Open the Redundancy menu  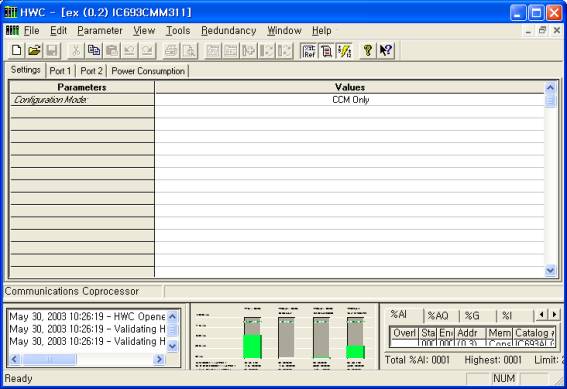coord(229,31)
